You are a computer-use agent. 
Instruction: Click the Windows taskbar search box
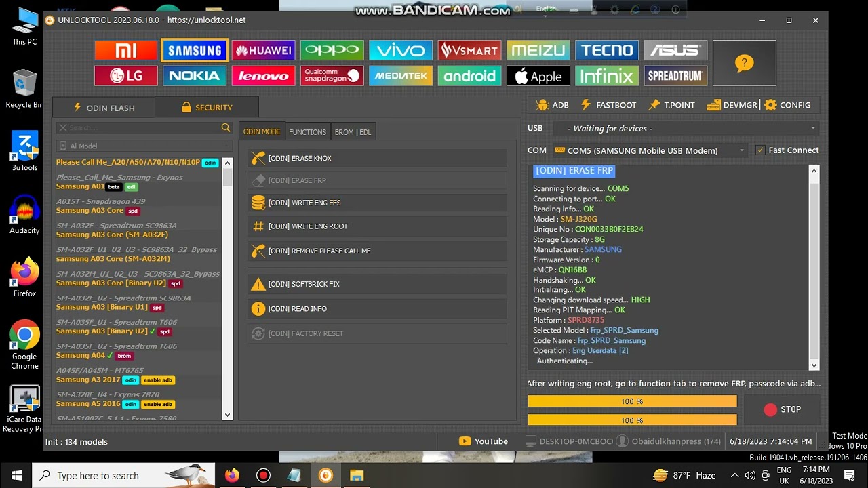[x=123, y=476]
